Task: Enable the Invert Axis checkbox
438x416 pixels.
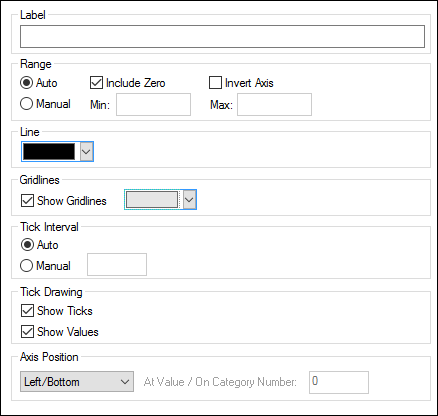Action: point(215,83)
